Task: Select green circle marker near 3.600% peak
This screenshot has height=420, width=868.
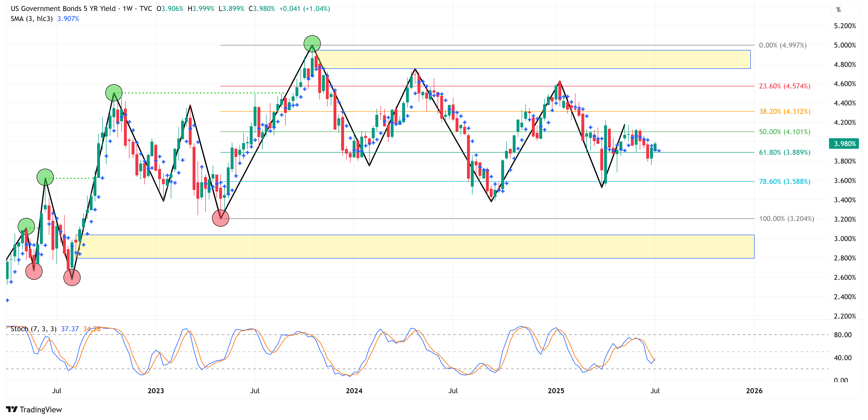Action: (45, 177)
